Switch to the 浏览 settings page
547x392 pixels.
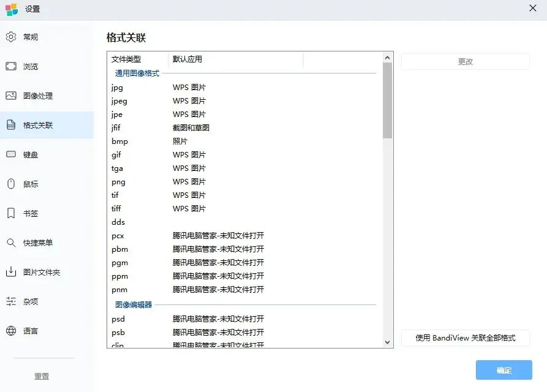pyautogui.click(x=47, y=66)
